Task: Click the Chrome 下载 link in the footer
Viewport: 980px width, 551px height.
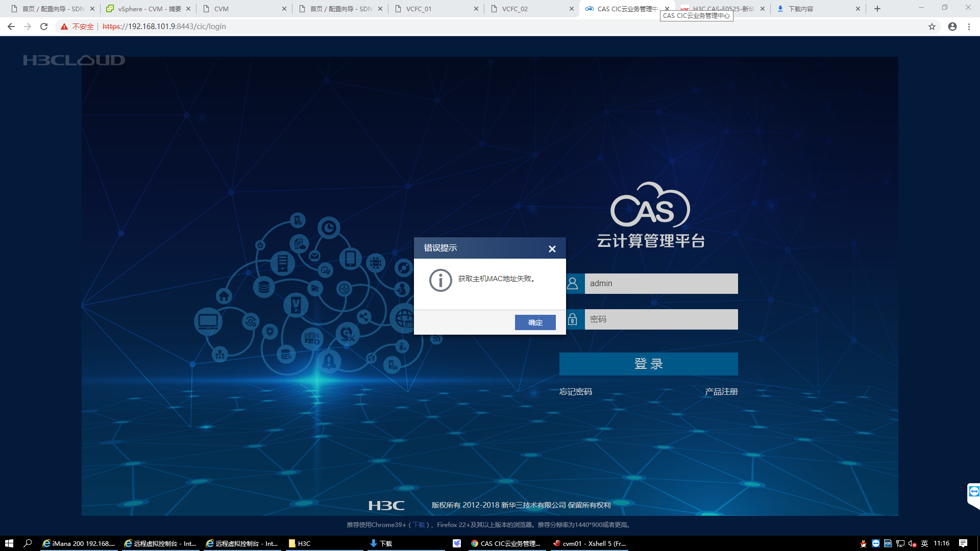Action: (x=419, y=525)
